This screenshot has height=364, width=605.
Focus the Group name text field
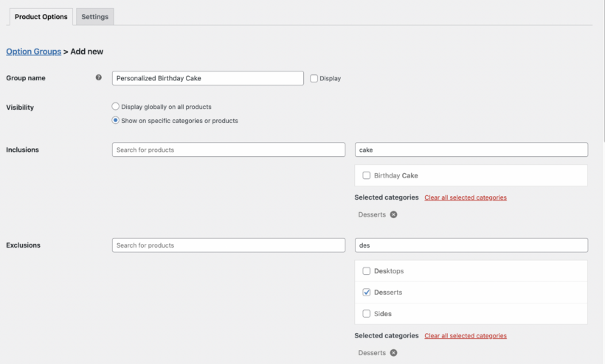207,78
